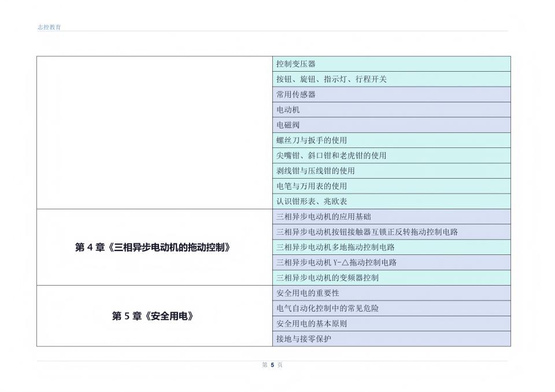
Task: Select the Y-△拖动控制电路 row
Action: 391,262
